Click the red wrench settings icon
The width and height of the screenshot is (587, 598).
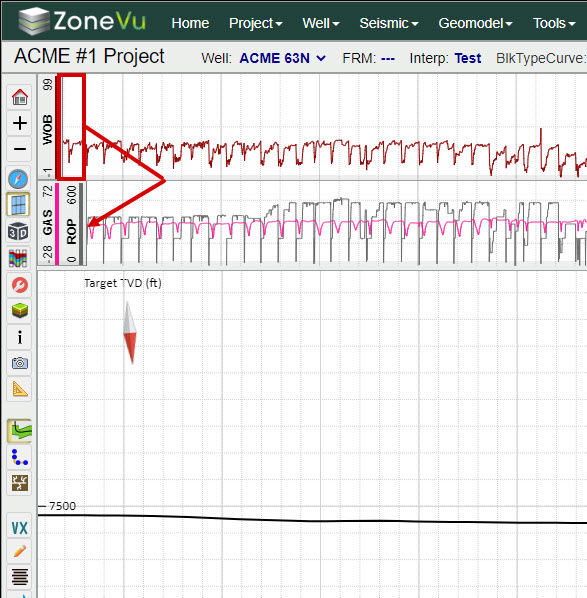[19, 285]
